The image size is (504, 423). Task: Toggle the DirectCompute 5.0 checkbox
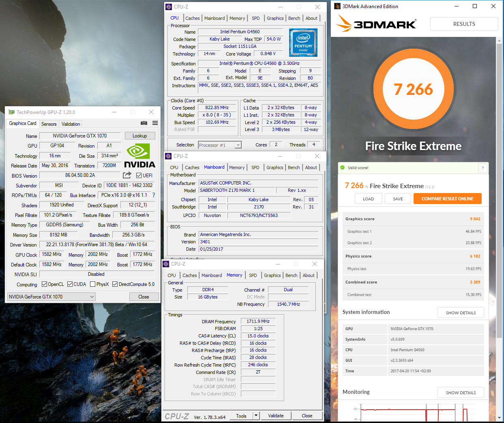coord(115,284)
